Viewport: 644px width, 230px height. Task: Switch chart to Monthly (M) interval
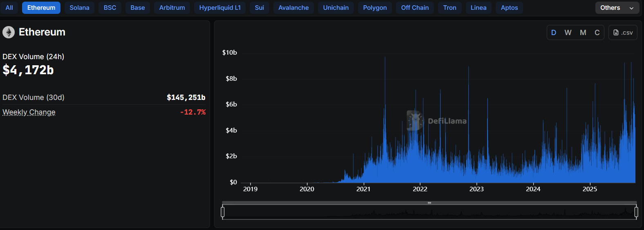583,33
